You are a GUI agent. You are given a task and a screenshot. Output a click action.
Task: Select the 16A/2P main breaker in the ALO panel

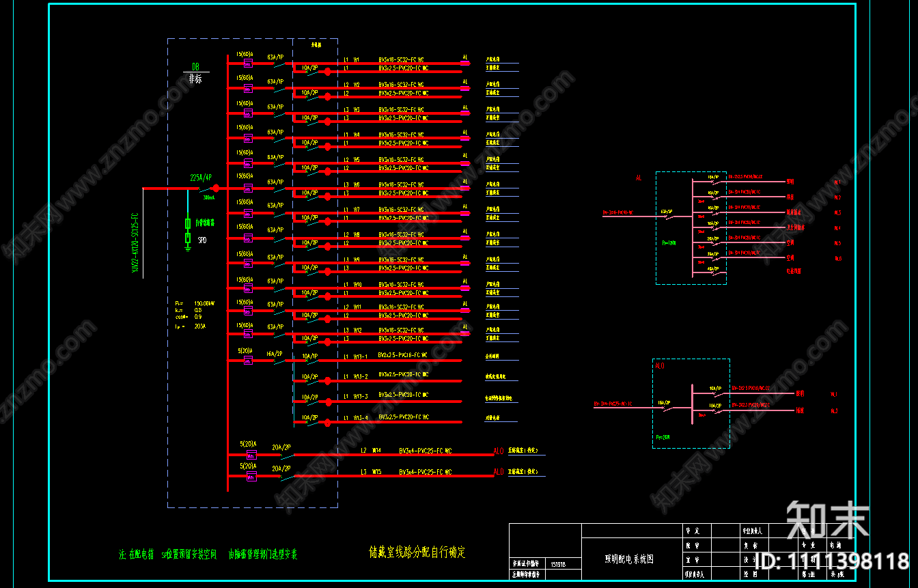(663, 403)
